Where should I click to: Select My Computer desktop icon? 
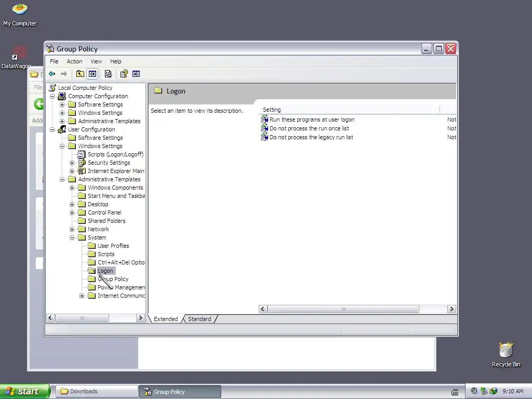tap(20, 15)
